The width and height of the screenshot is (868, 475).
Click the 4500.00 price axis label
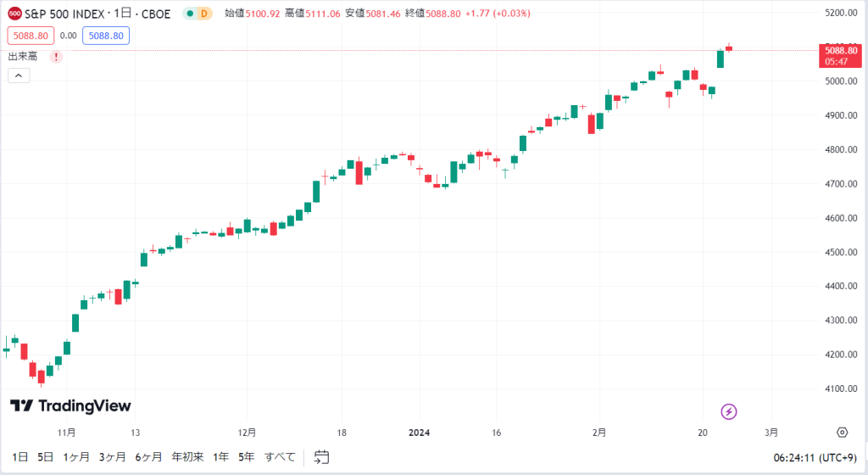[x=841, y=252]
